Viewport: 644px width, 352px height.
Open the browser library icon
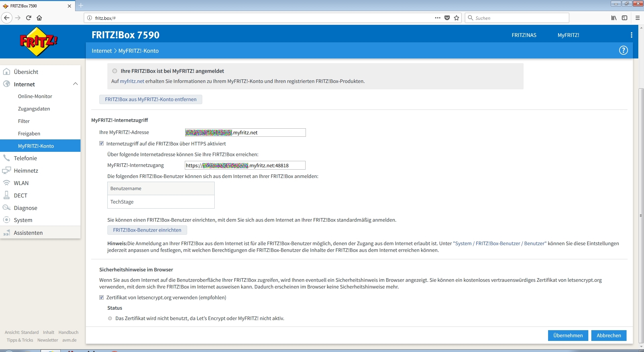click(614, 18)
